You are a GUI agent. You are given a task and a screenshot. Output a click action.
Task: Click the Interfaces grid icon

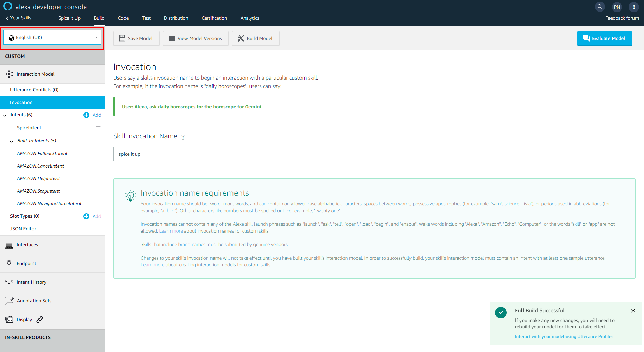[9, 245]
